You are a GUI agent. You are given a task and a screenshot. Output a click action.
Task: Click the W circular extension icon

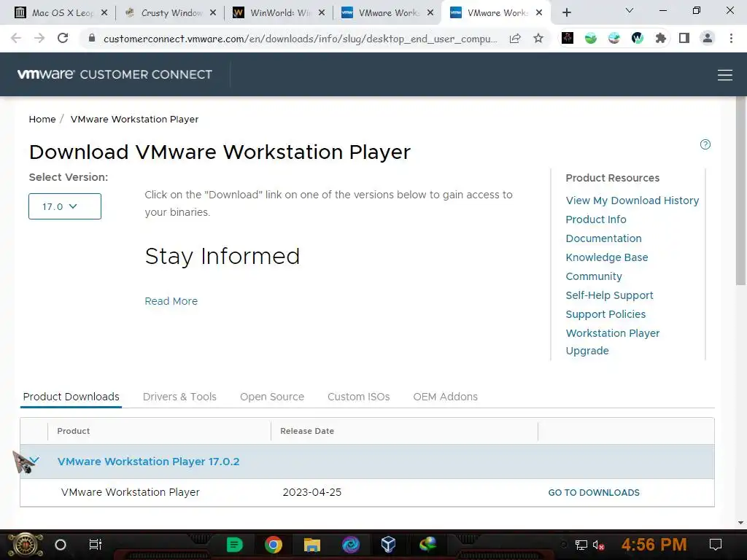tap(638, 38)
